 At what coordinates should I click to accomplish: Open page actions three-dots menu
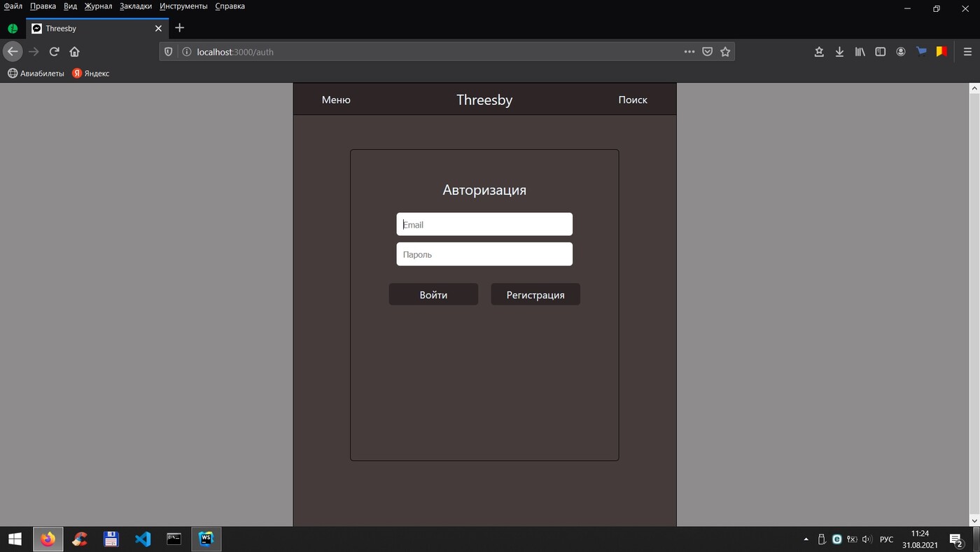tap(689, 52)
